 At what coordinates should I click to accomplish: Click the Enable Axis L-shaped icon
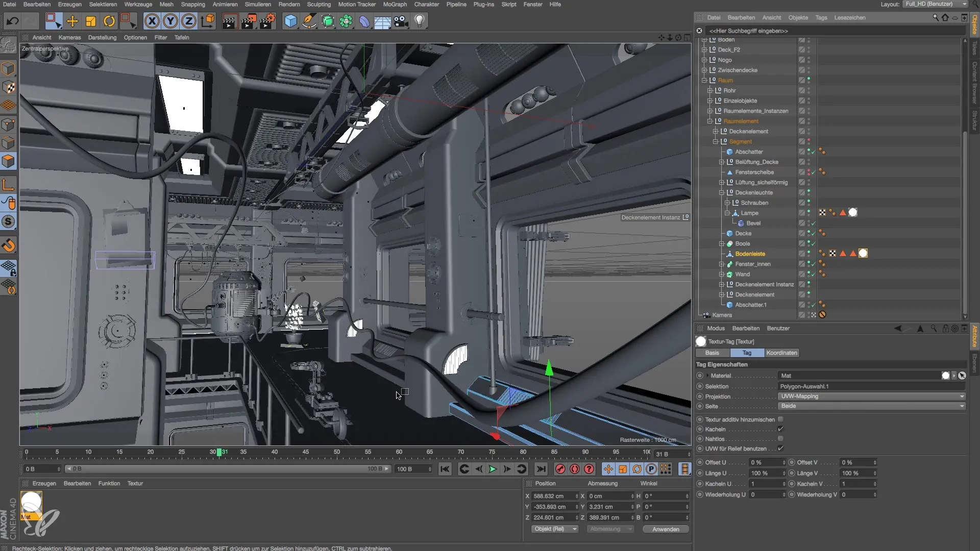(9, 184)
